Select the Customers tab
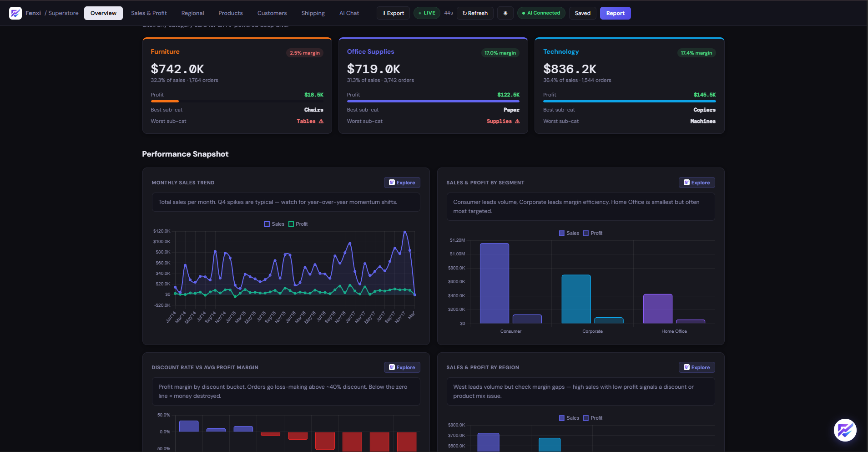The image size is (868, 452). coord(272,13)
